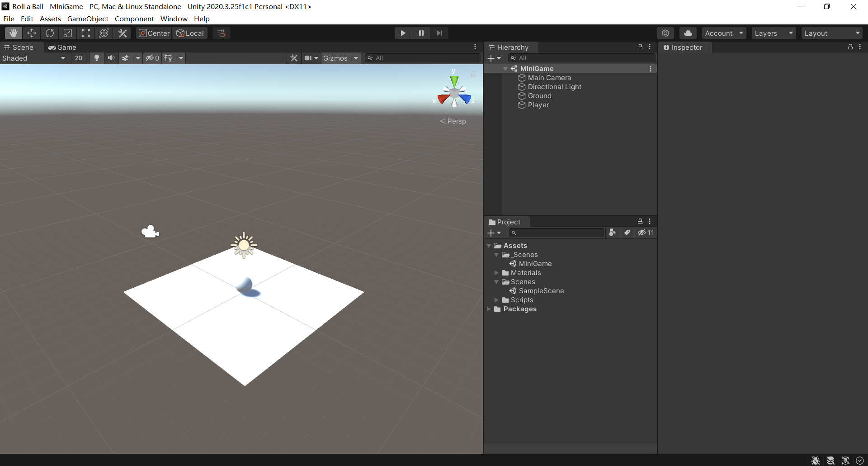
Task: Toggle scene audio in the Scene view
Action: click(x=111, y=58)
